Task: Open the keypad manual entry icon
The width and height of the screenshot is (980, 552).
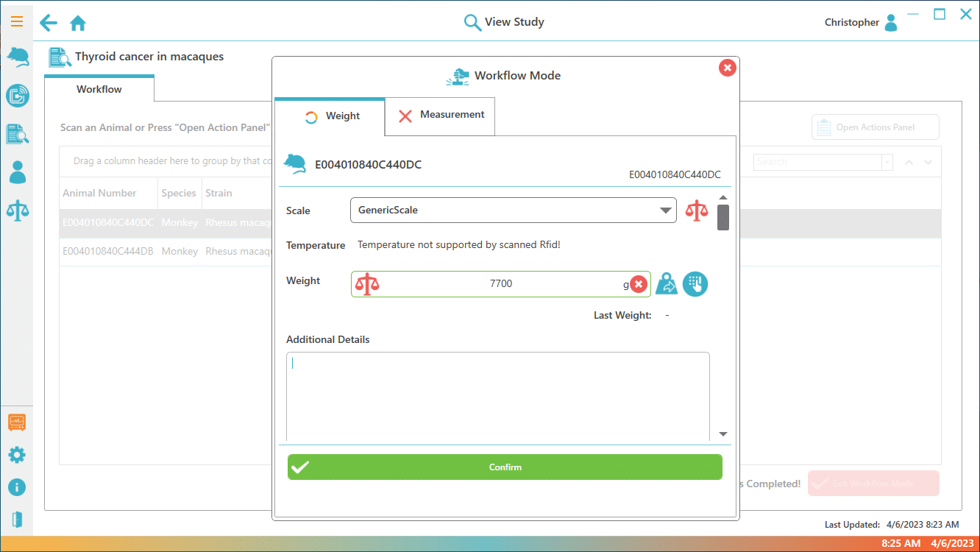Action: click(x=695, y=284)
